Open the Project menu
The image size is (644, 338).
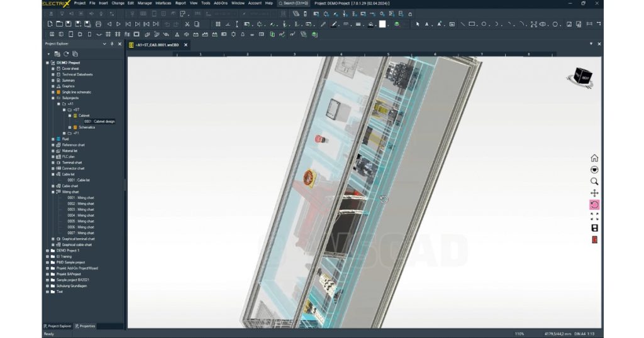point(80,3)
